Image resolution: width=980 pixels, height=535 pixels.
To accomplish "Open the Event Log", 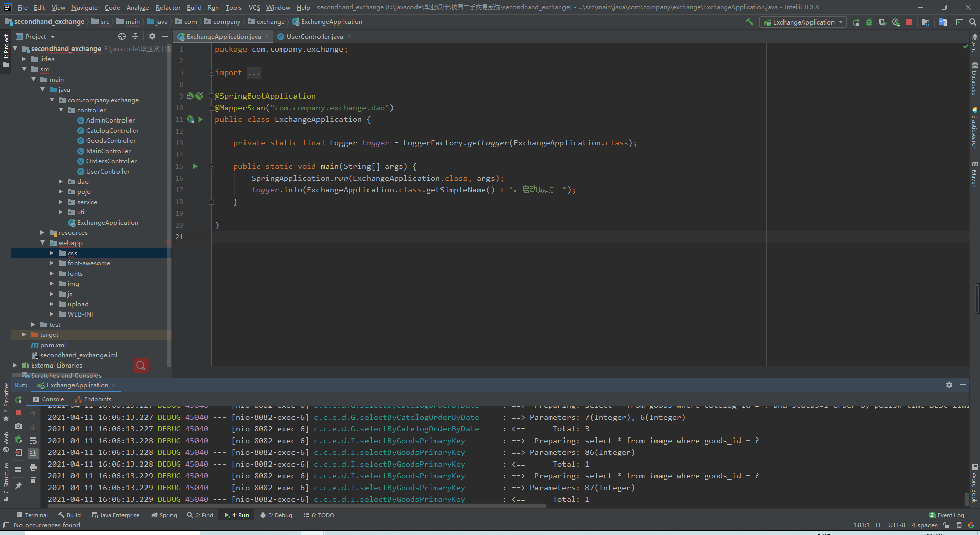I will [x=946, y=515].
